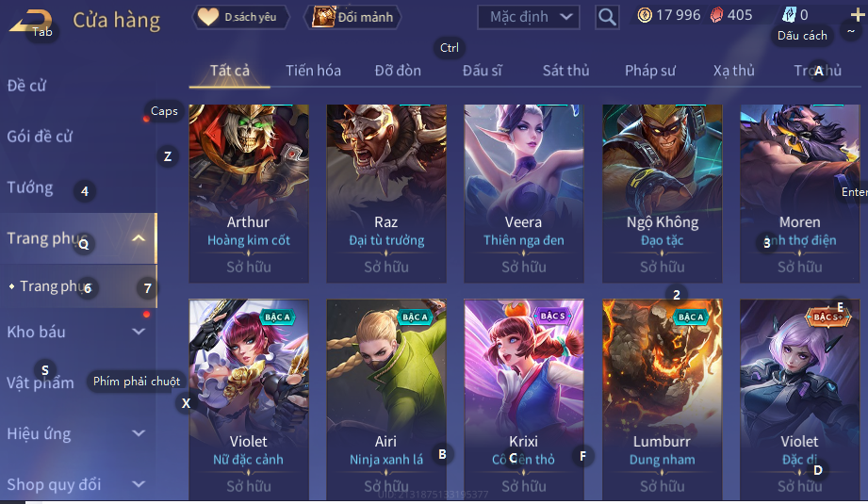This screenshot has height=504, width=868.
Task: Click the gold coin currency icon
Action: (645, 15)
